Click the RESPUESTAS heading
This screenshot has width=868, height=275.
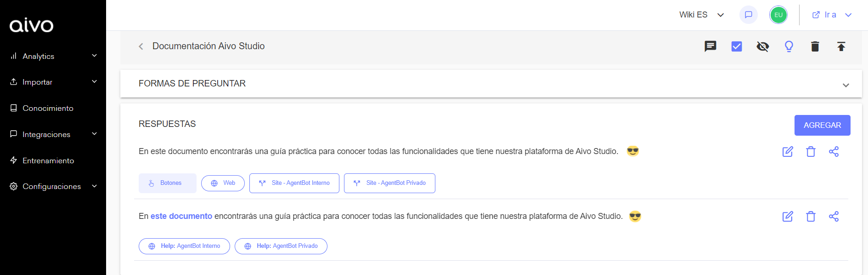(167, 124)
